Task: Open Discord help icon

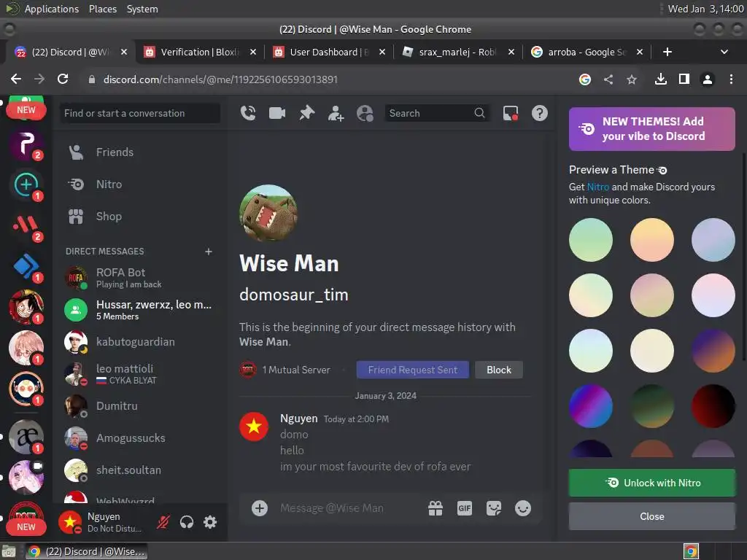Action: tap(539, 113)
